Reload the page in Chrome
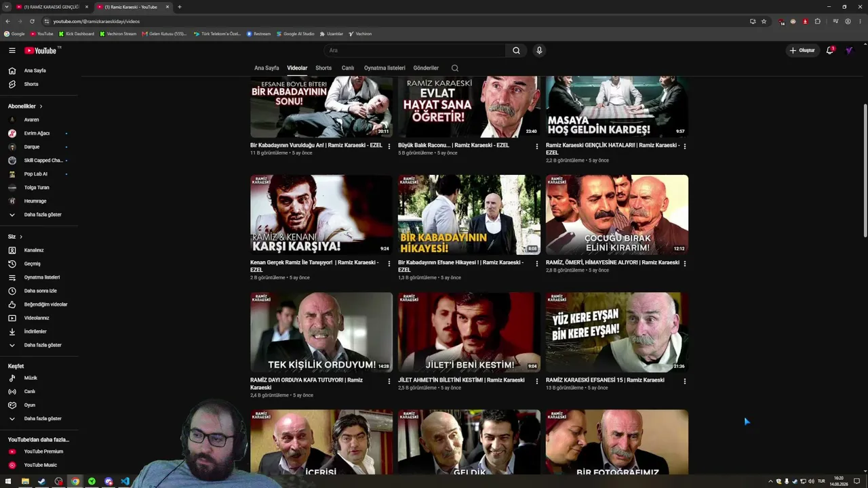Viewport: 868px width, 488px height. click(32, 21)
